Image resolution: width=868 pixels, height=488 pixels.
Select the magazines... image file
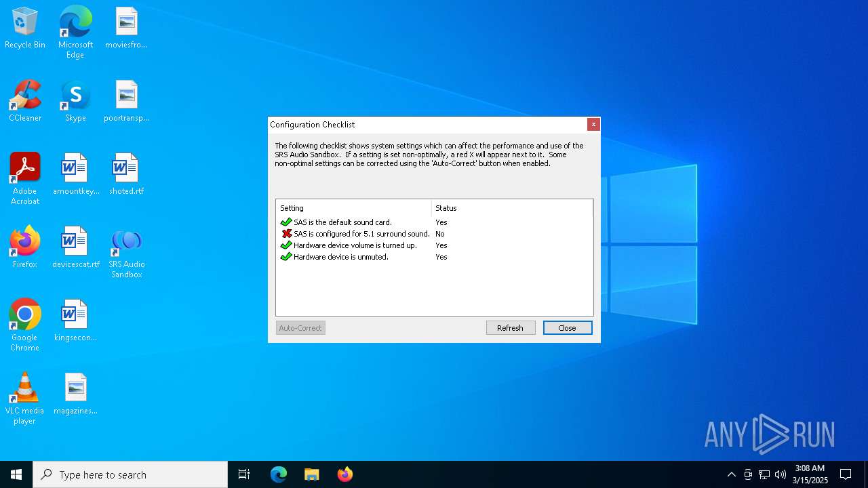(76, 394)
